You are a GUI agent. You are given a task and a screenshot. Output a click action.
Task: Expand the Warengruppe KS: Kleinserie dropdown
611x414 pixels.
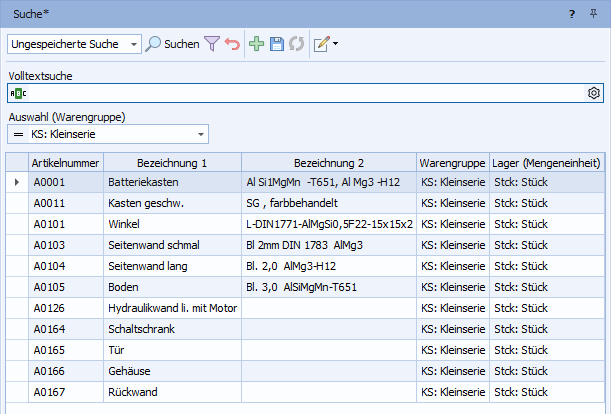point(201,134)
